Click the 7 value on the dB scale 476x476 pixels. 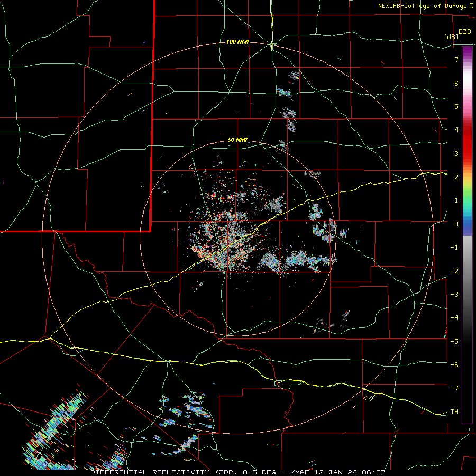456,59
